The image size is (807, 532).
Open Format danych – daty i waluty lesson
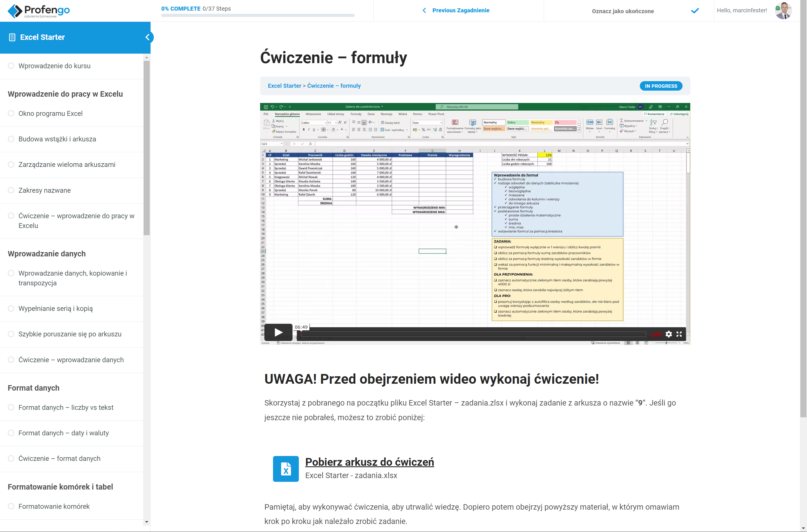pos(63,433)
